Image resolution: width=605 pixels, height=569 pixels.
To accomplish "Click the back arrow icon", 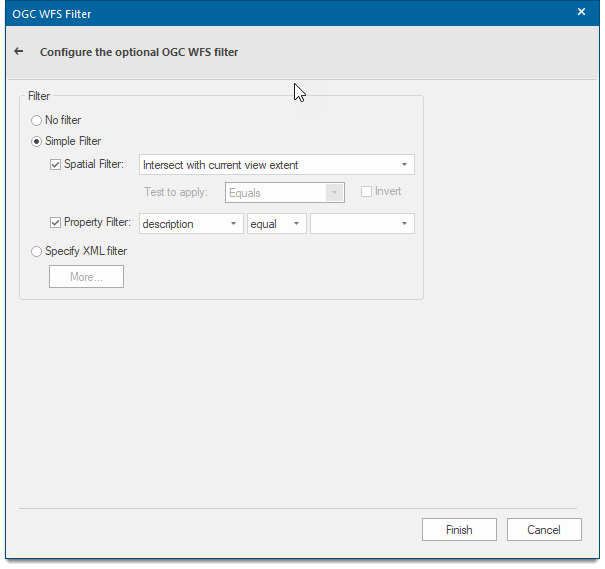I will coord(18,51).
